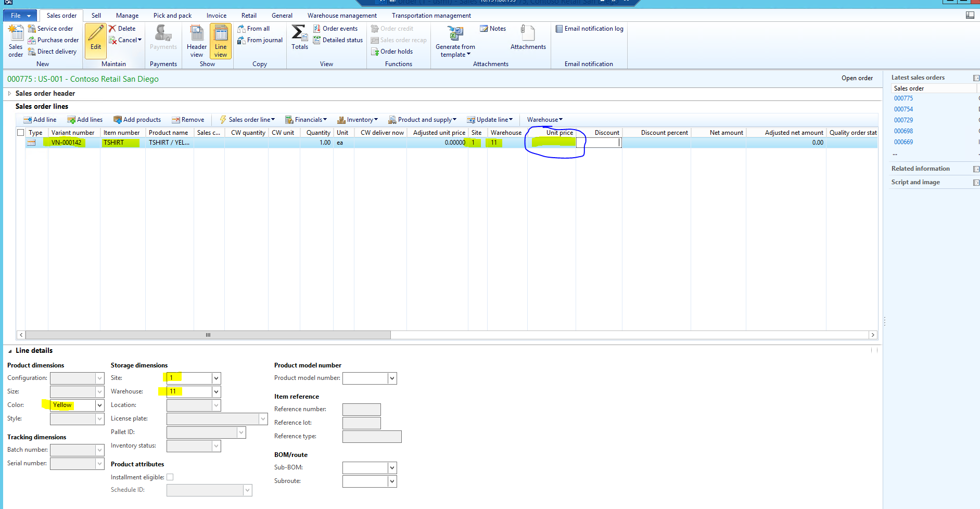This screenshot has width=980, height=509.
Task: Click the Delete red X icon
Action: click(112, 29)
